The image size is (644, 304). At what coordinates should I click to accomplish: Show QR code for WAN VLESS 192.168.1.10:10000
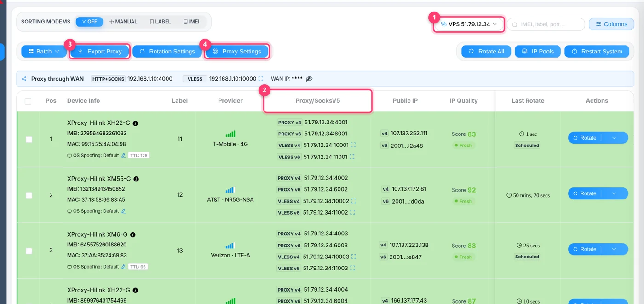(x=261, y=79)
